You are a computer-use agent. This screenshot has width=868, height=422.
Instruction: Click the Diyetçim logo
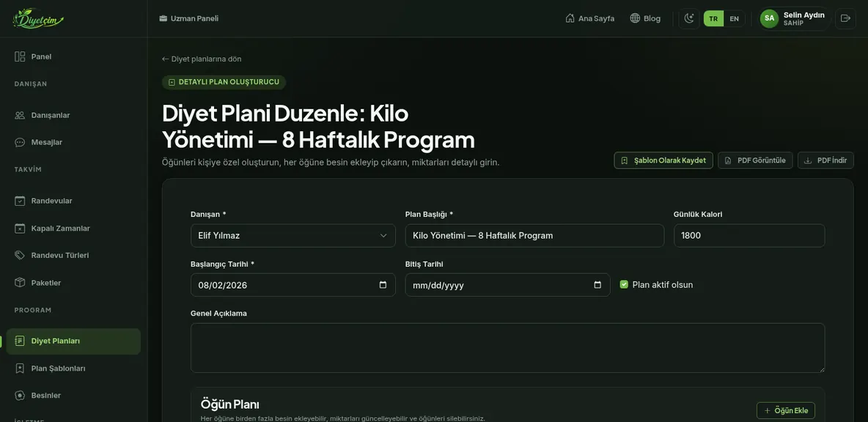coord(38,18)
